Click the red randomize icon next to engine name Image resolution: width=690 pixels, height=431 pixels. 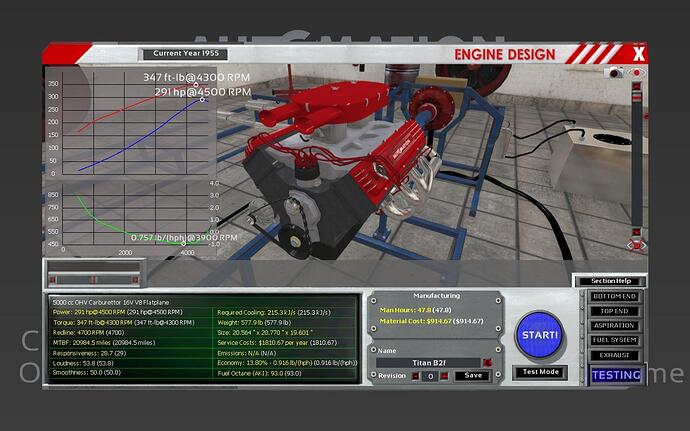coord(487,362)
